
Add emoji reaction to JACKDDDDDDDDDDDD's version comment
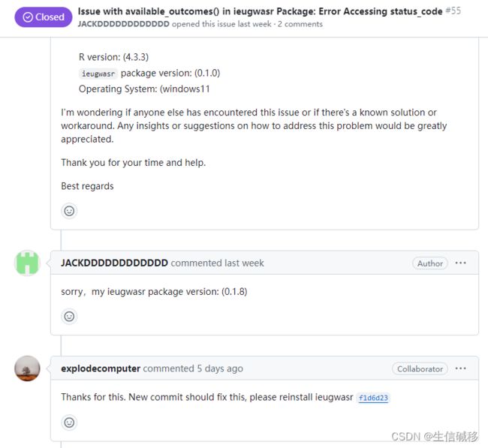(69, 317)
